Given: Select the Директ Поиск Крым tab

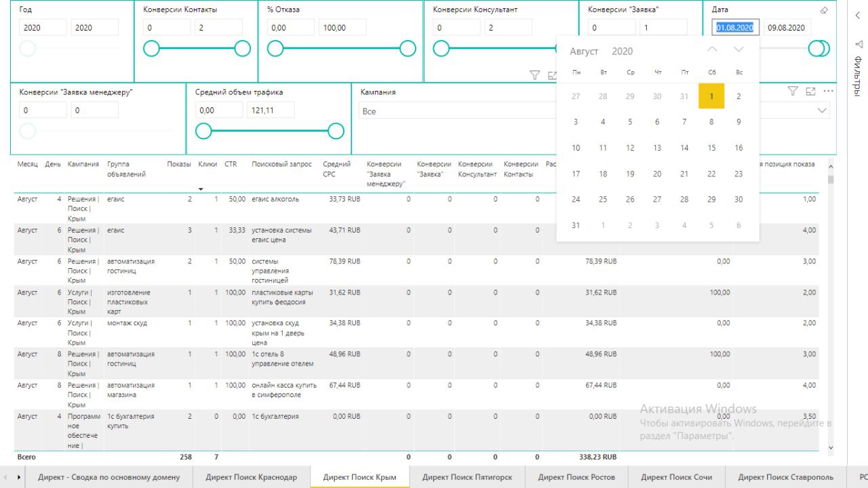Looking at the screenshot, I should coord(360,477).
